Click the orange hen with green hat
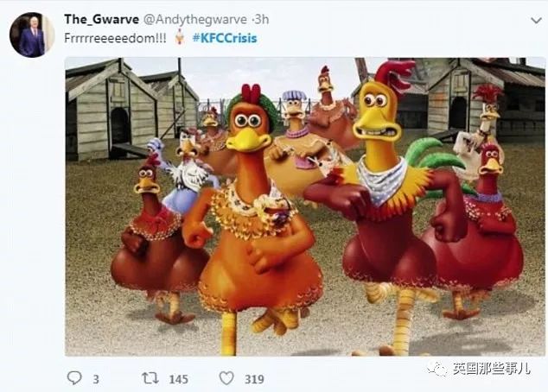Image resolution: width=548 pixels, height=392 pixels. pyautogui.click(x=252, y=217)
